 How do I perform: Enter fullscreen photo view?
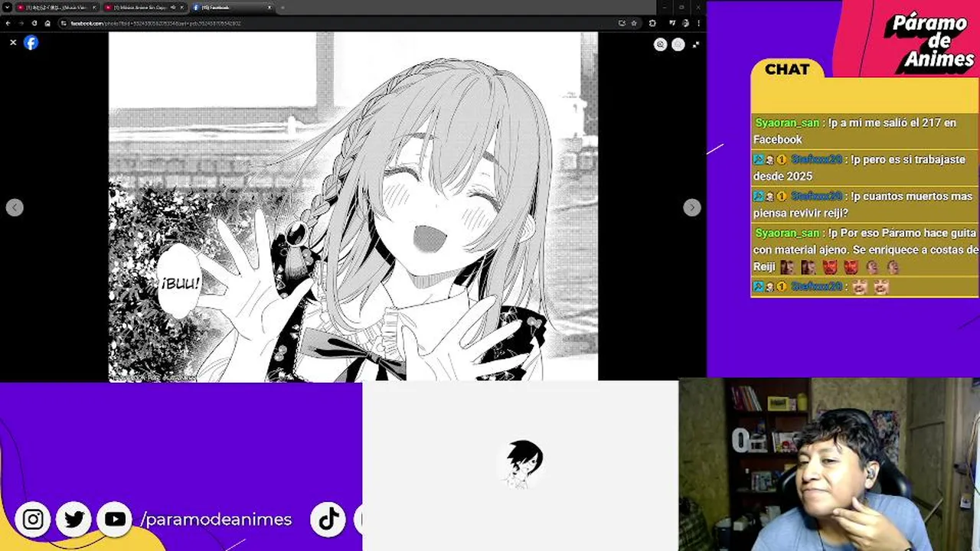coord(695,44)
